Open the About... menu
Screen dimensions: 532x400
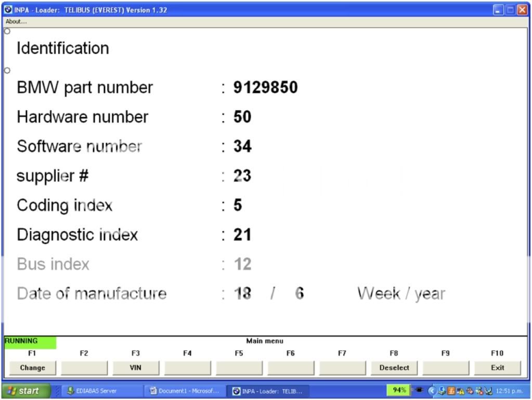tap(16, 21)
